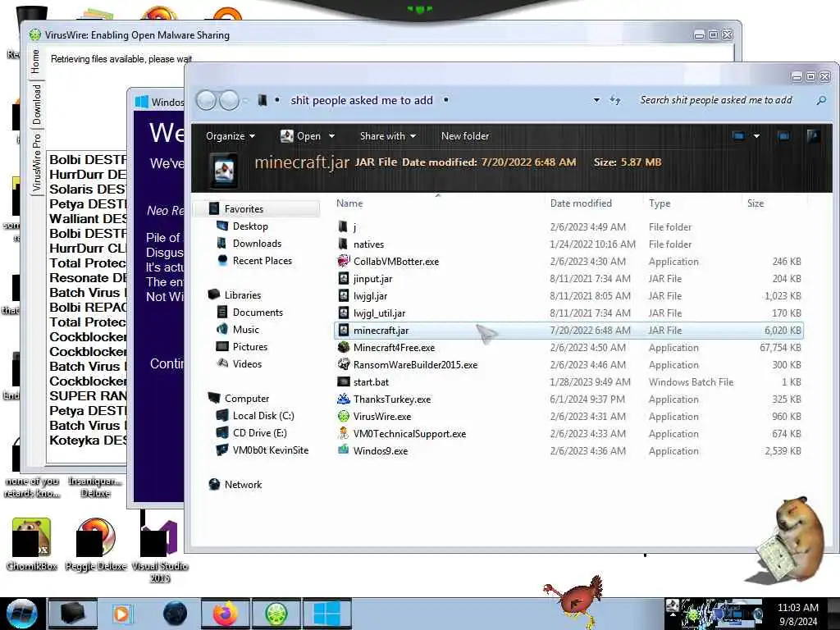Open the Pictures library

click(x=250, y=347)
